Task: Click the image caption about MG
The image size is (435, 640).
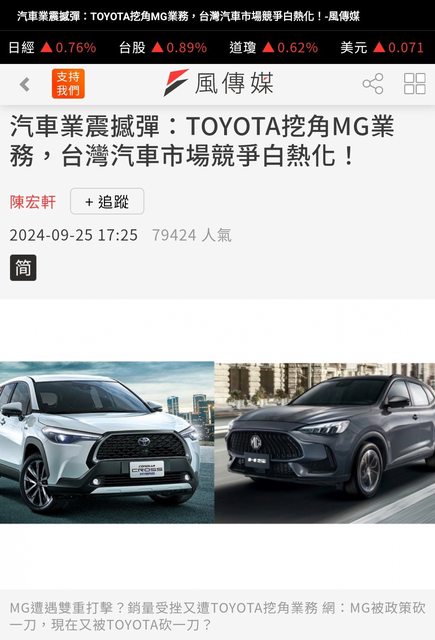Action: pos(218,616)
